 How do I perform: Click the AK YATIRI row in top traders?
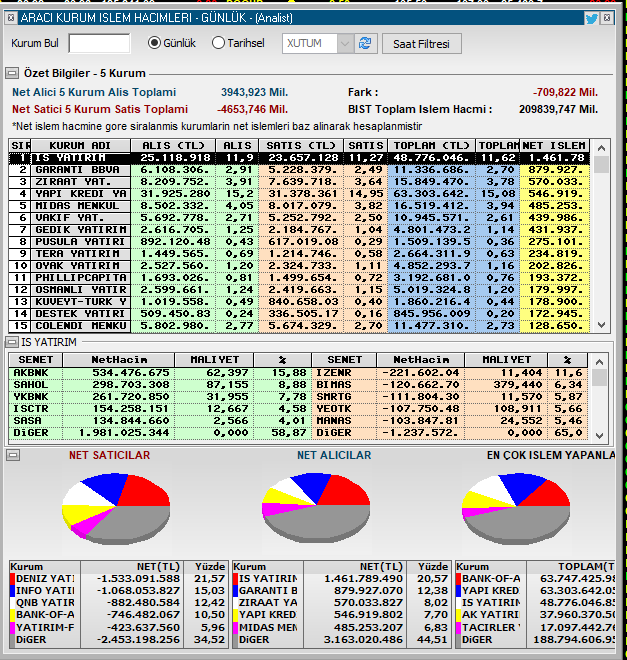[535, 615]
